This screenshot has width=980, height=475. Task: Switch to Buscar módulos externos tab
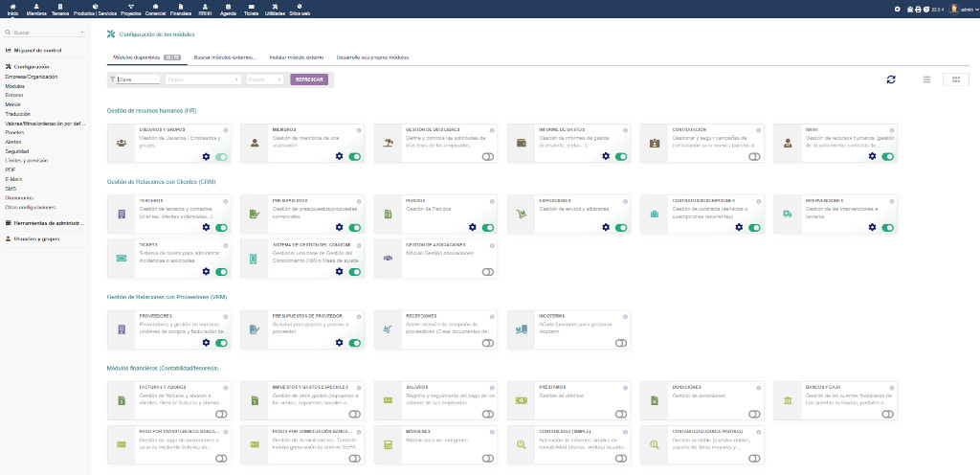coord(225,57)
